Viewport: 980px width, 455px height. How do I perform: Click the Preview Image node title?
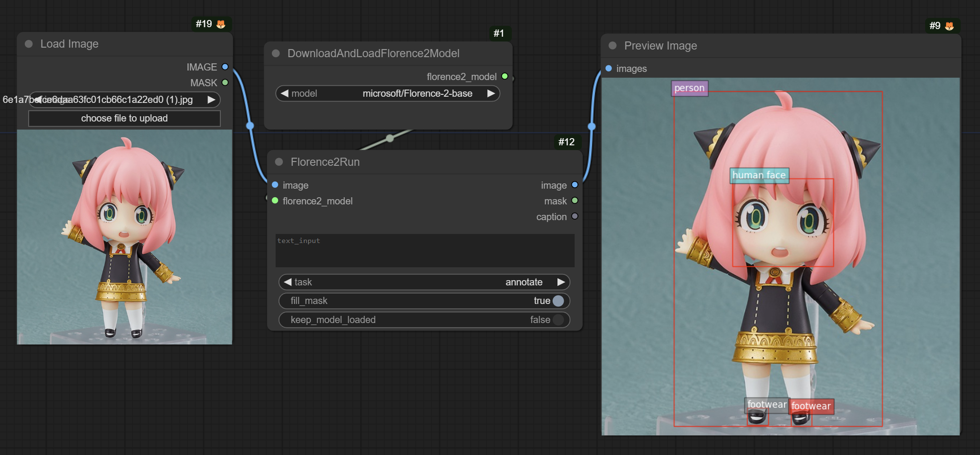(660, 46)
